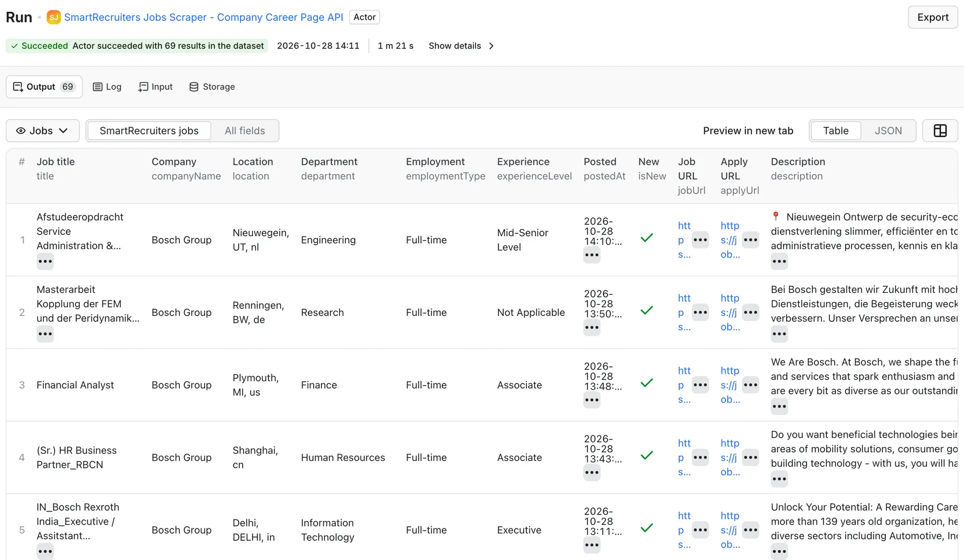The height and width of the screenshot is (560, 964).
Task: Click the isNew checkmark in Financial Analyst row
Action: pos(647,383)
